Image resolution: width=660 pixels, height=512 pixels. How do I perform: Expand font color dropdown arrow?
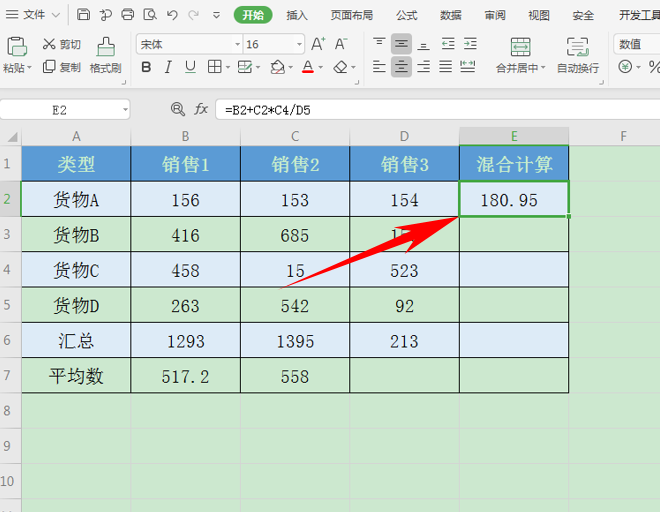pos(321,67)
